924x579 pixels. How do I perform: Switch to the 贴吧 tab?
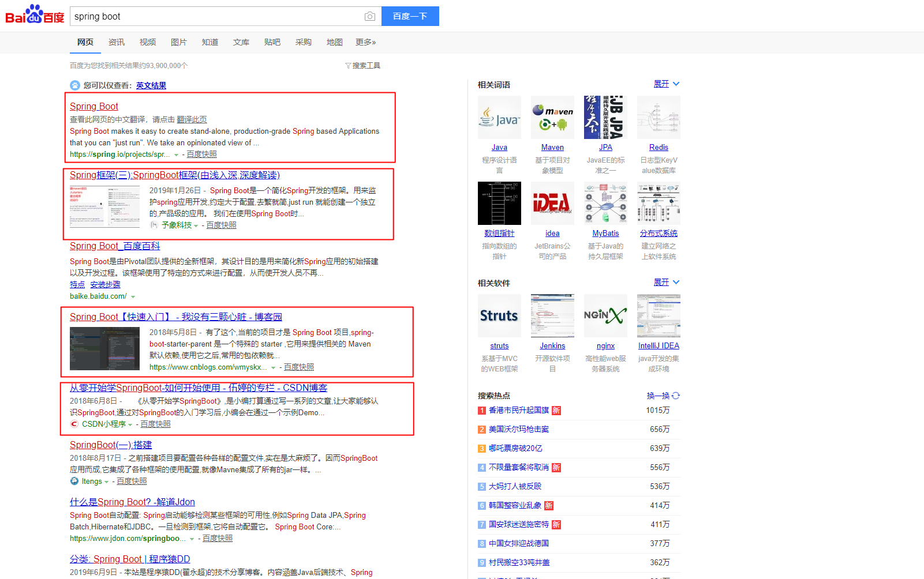272,42
